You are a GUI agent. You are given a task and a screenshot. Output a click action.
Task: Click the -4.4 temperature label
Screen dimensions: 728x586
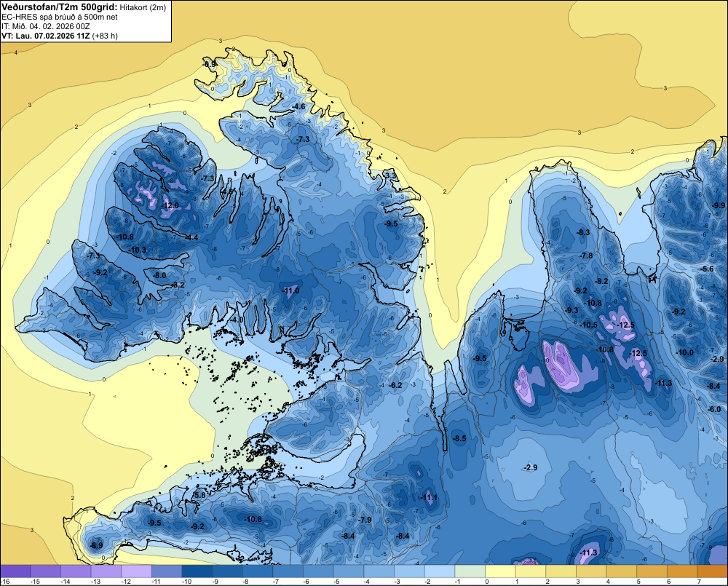pos(191,237)
